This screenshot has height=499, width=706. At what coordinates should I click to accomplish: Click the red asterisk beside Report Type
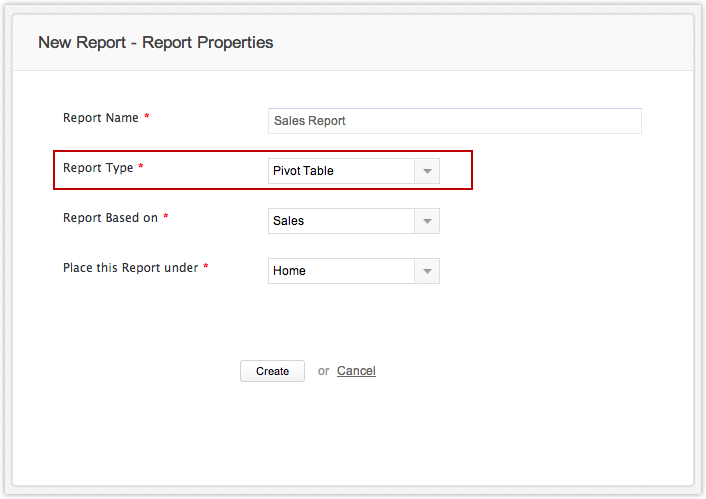point(141,168)
